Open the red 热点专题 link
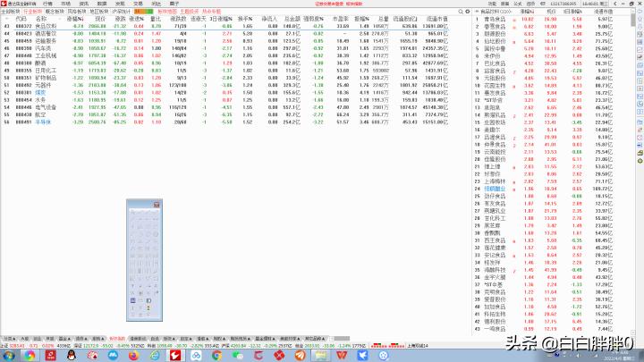 click(x=211, y=12)
